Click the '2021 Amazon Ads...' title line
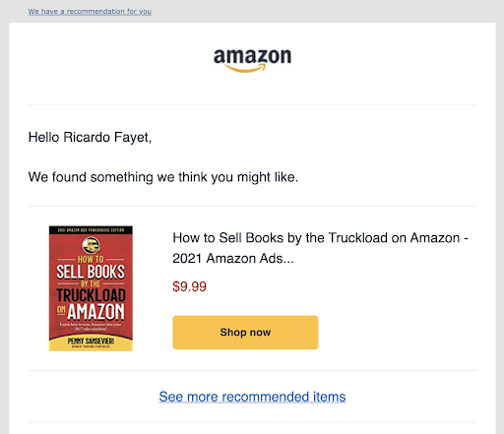 [233, 259]
